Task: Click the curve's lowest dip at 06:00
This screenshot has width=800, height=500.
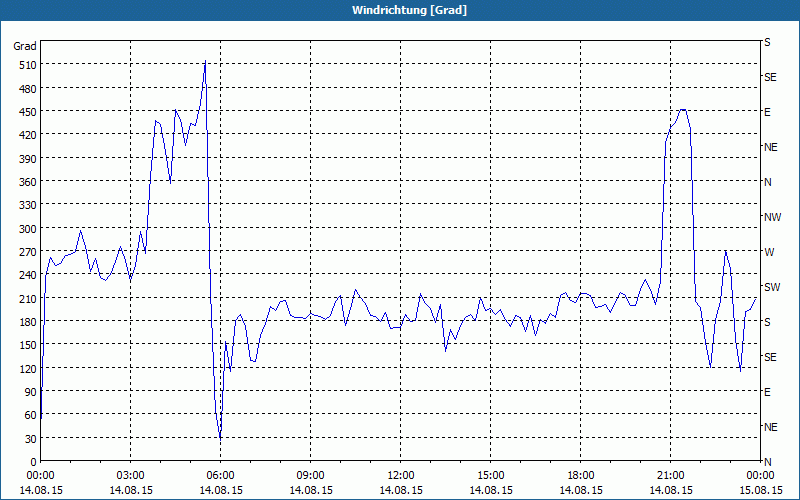Action: [220, 438]
